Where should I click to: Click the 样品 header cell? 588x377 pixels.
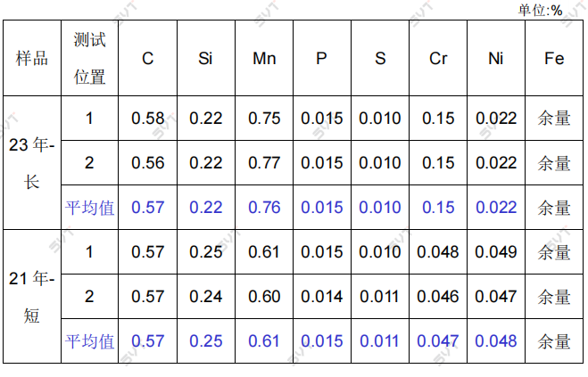pyautogui.click(x=32, y=59)
